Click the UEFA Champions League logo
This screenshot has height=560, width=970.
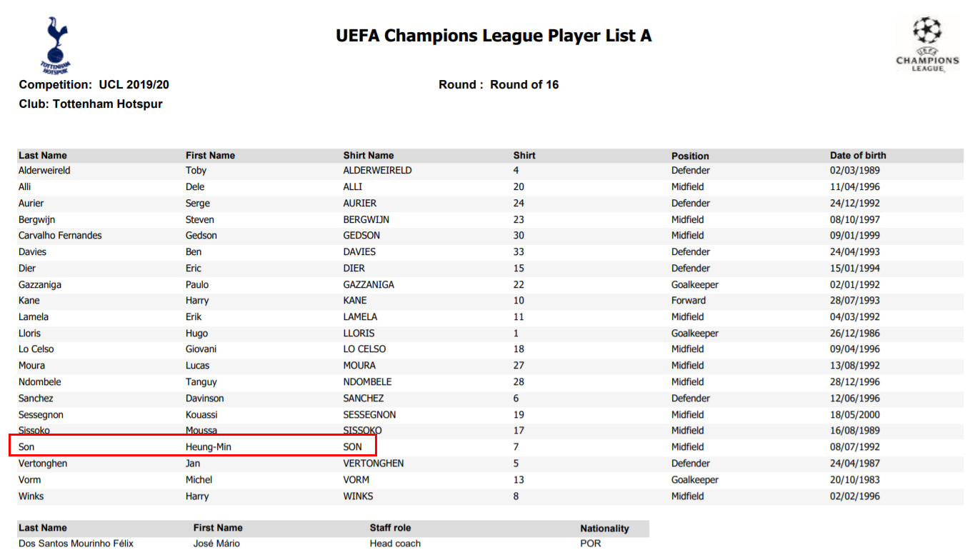[927, 44]
